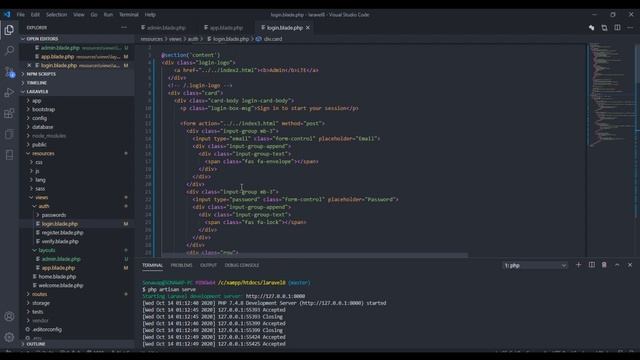Open the View menu

[79, 14]
